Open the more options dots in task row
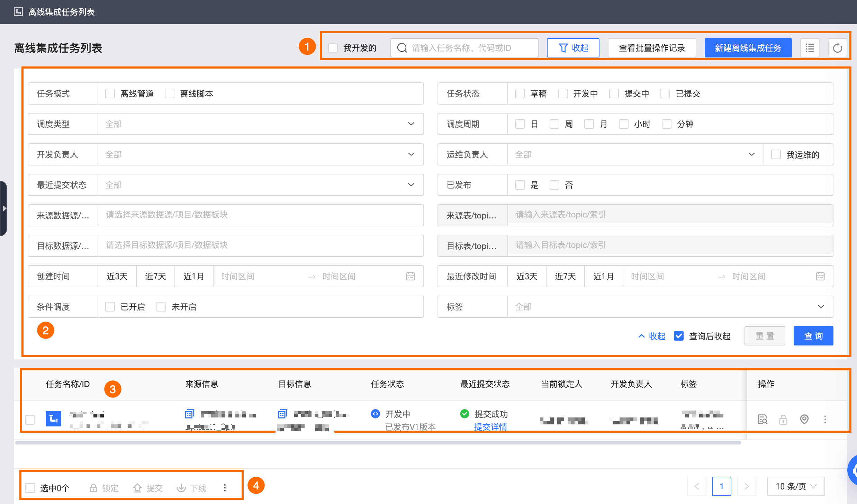This screenshot has height=504, width=857. (825, 419)
